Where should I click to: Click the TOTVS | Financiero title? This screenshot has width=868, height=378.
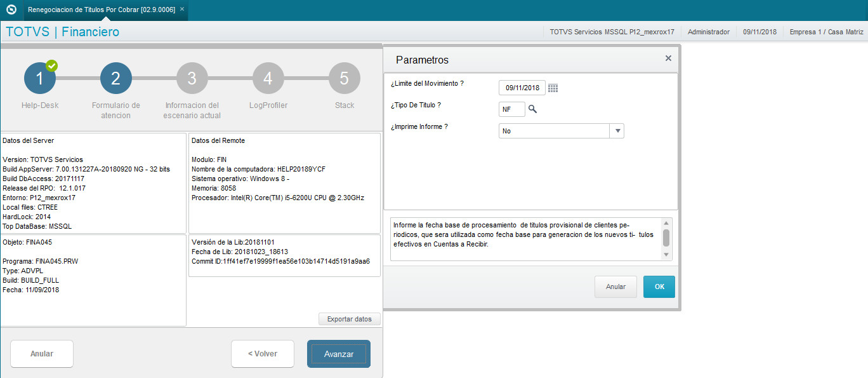[x=62, y=32]
